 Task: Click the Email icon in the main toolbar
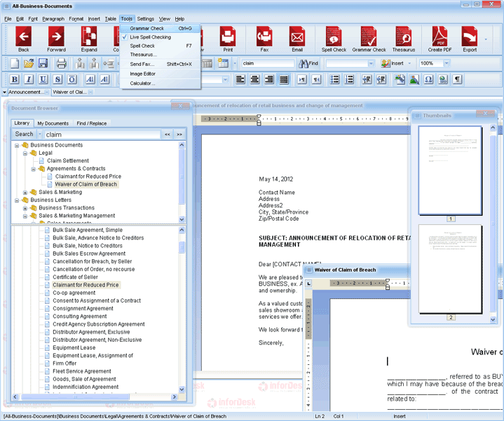pos(297,36)
